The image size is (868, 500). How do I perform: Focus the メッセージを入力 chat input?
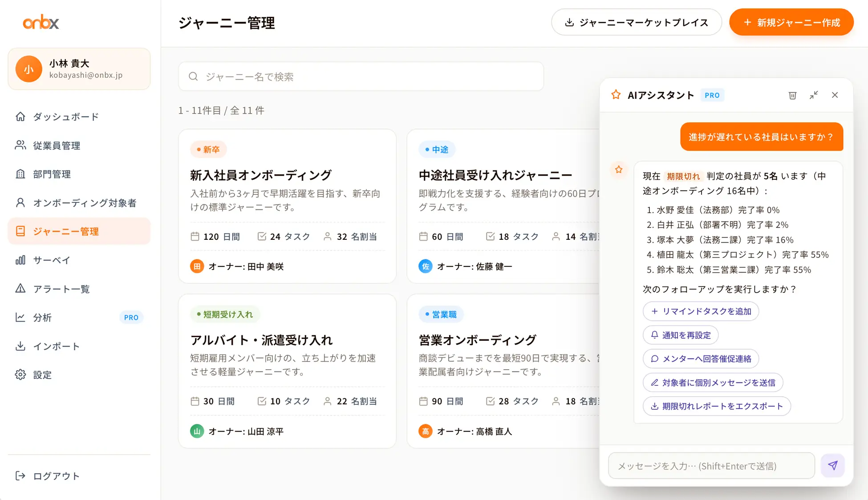[711, 466]
